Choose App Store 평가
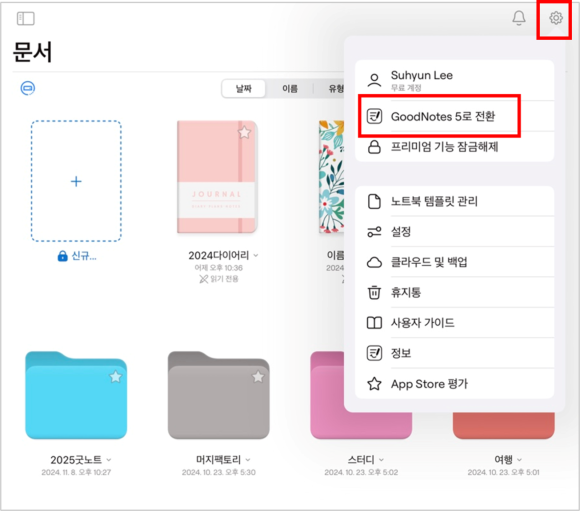The width and height of the screenshot is (580, 511). (454, 384)
